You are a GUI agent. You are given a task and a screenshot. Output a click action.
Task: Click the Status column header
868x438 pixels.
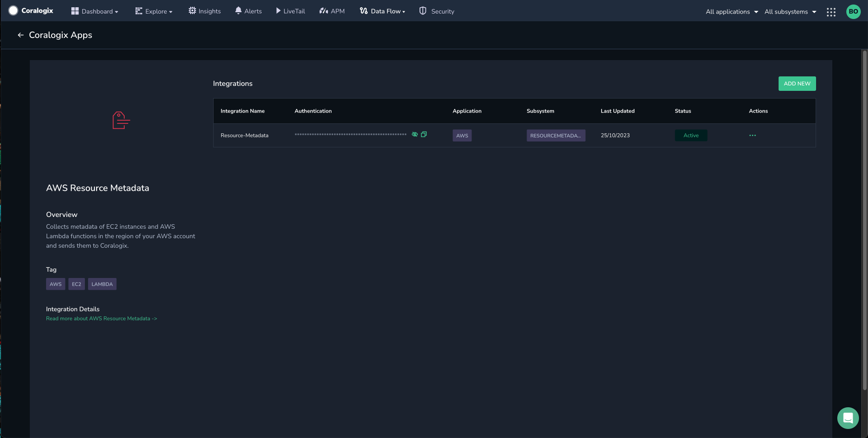click(x=683, y=111)
